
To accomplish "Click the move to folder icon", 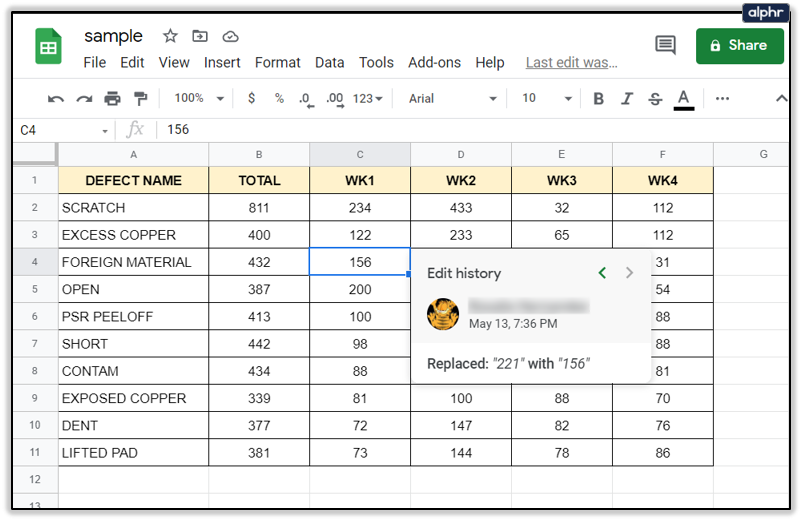I will pyautogui.click(x=200, y=36).
